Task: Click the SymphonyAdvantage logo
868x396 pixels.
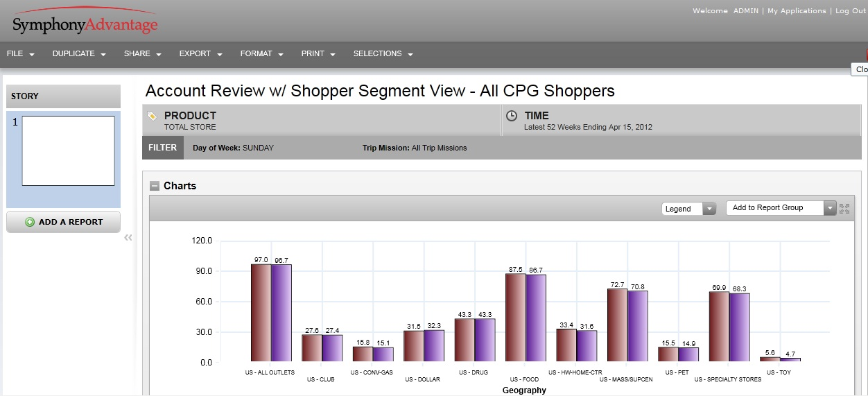Action: click(85, 25)
